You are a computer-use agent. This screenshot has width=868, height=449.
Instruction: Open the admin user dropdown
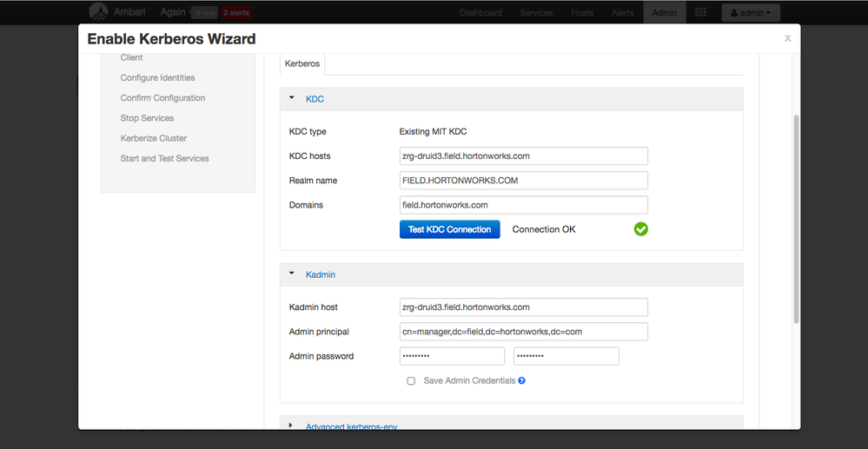[751, 13]
